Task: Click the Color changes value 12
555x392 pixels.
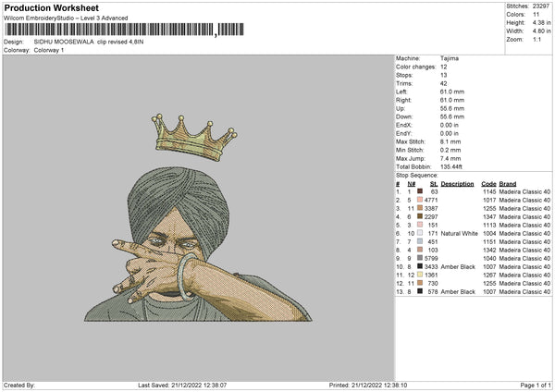Action: (x=443, y=67)
